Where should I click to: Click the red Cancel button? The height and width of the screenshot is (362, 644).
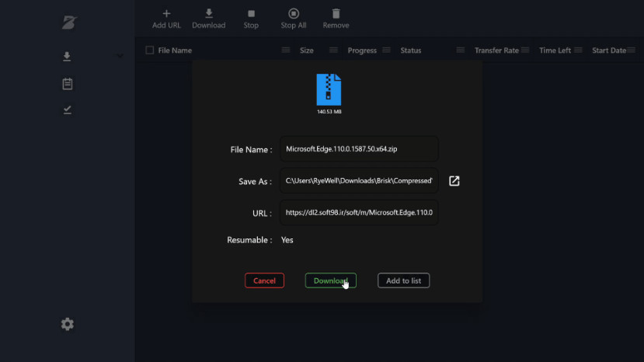pyautogui.click(x=264, y=280)
